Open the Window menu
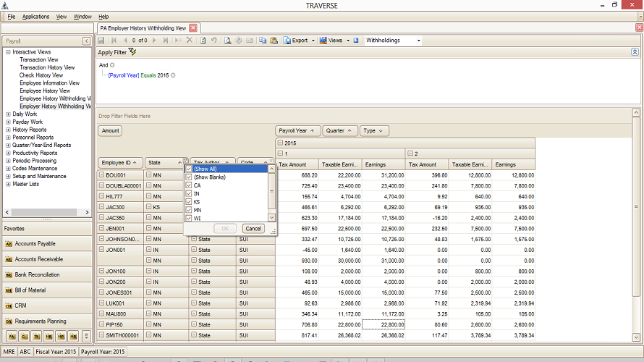Screen dimensions: 644x362 [x=82, y=16]
